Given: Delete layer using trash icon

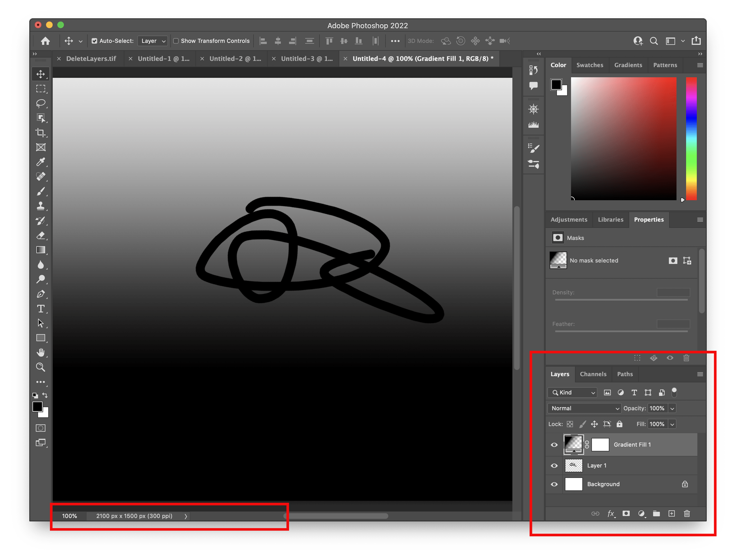Looking at the screenshot, I should (x=687, y=514).
